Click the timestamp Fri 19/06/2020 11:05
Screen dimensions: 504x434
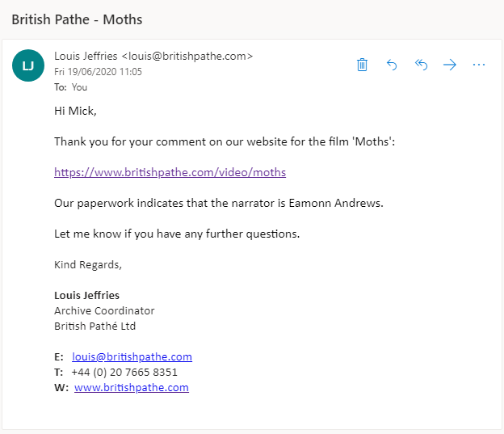pyautogui.click(x=98, y=72)
